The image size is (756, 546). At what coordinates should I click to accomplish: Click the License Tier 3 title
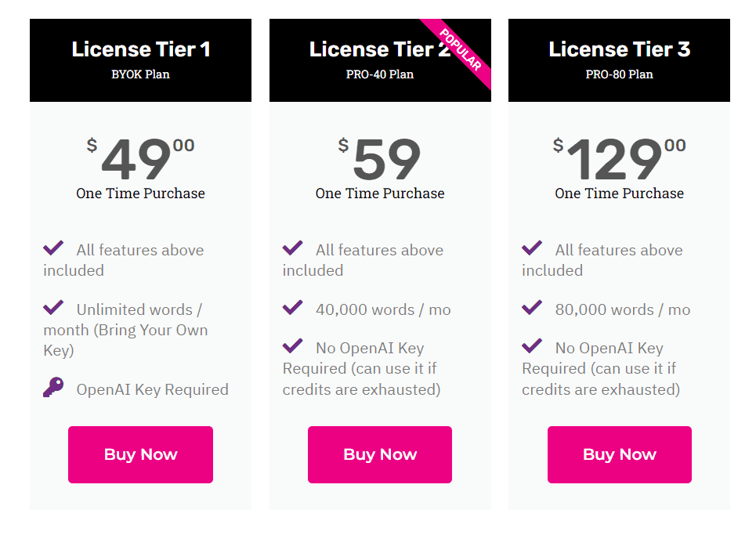point(619,49)
